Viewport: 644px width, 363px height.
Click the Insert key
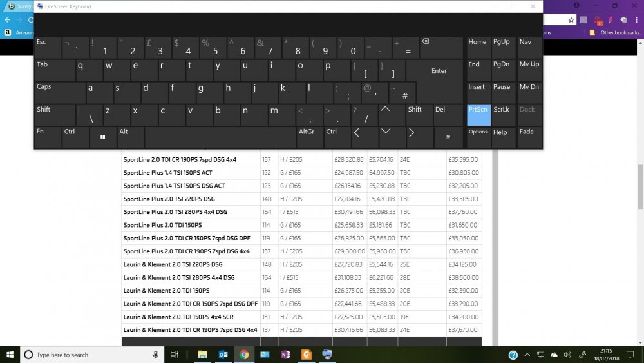pos(478,92)
